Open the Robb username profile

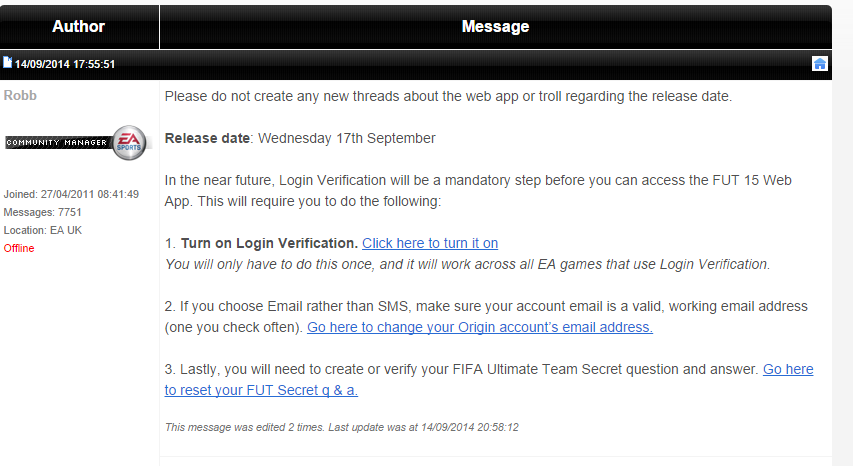coord(20,96)
